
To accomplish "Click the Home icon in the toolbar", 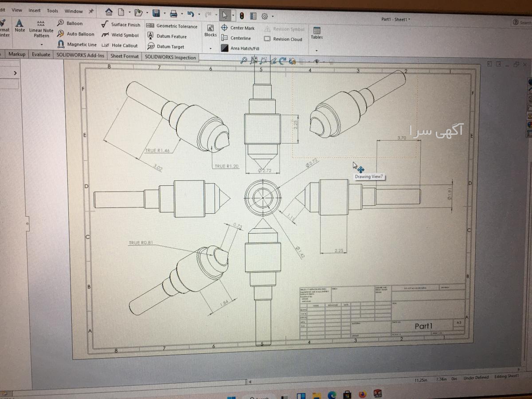I will click(x=109, y=12).
